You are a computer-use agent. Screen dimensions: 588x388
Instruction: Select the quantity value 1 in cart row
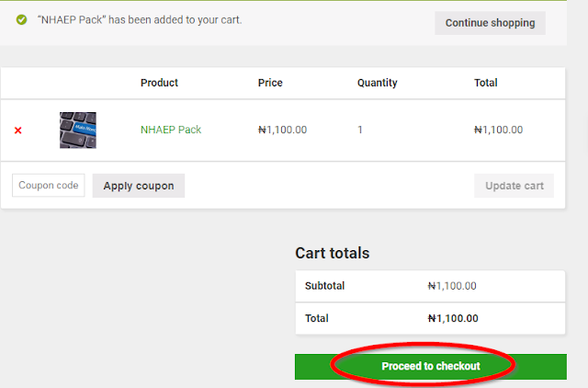pyautogui.click(x=360, y=130)
